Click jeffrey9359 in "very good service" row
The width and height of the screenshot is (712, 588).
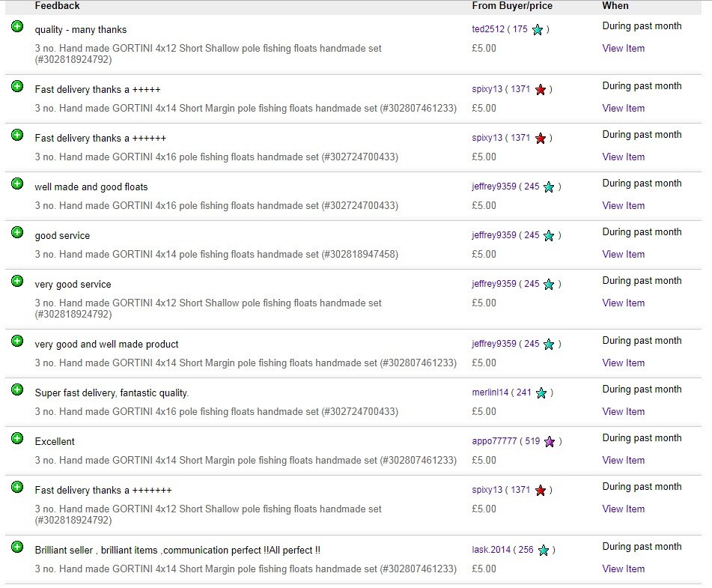pyautogui.click(x=494, y=284)
